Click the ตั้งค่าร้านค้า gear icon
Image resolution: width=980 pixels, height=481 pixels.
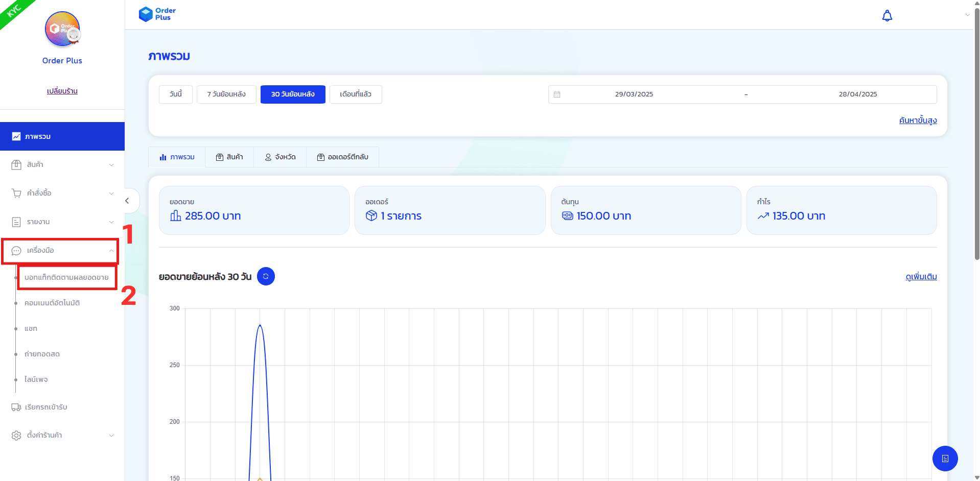16,436
